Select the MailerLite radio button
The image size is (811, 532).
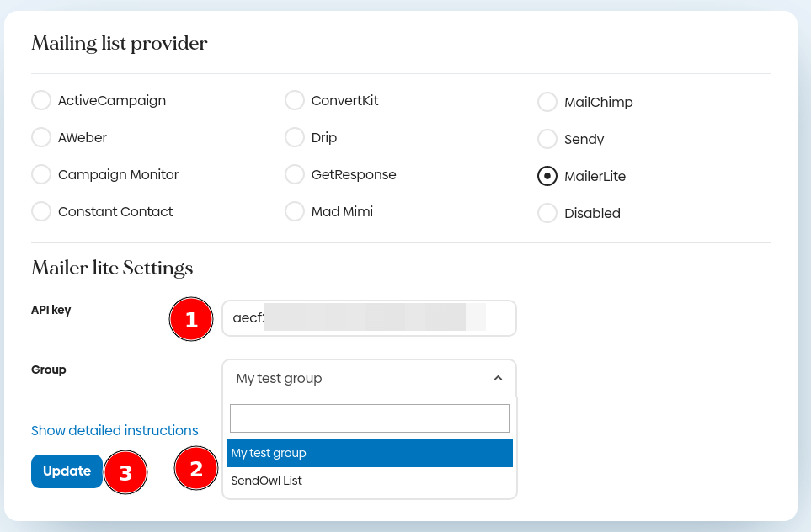tap(547, 176)
